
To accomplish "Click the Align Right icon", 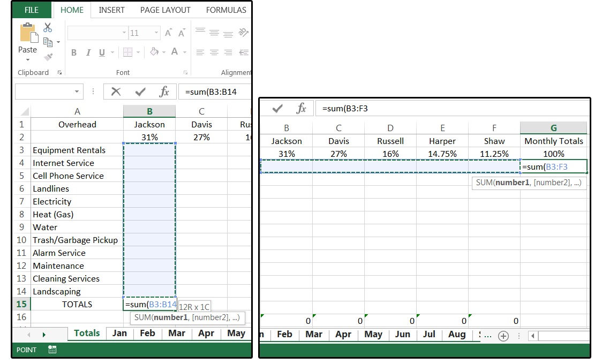I will [228, 52].
